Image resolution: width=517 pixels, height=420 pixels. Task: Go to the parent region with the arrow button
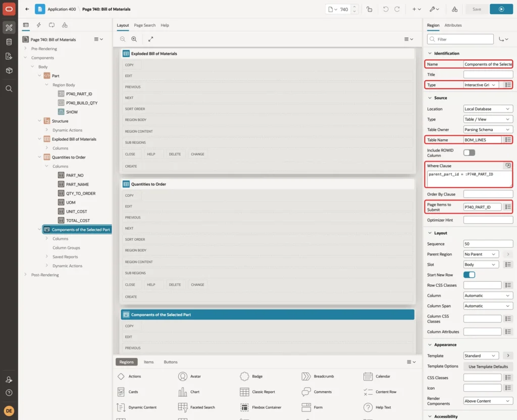(x=508, y=254)
